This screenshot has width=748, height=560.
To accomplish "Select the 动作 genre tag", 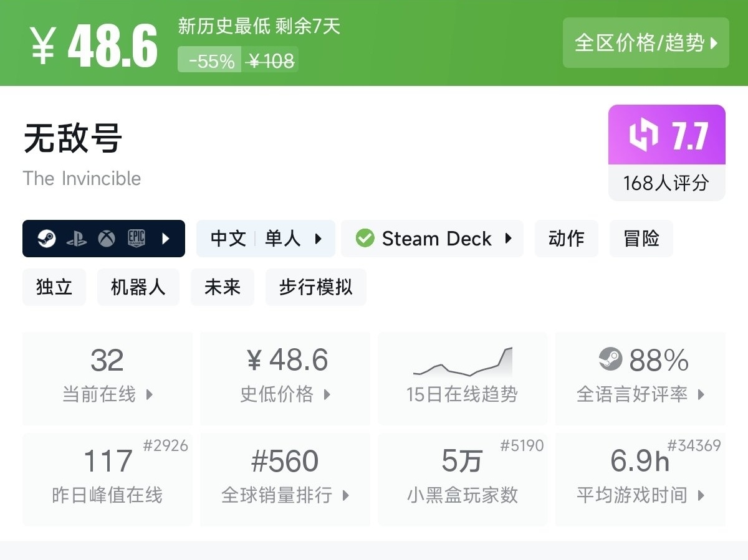I will (566, 239).
